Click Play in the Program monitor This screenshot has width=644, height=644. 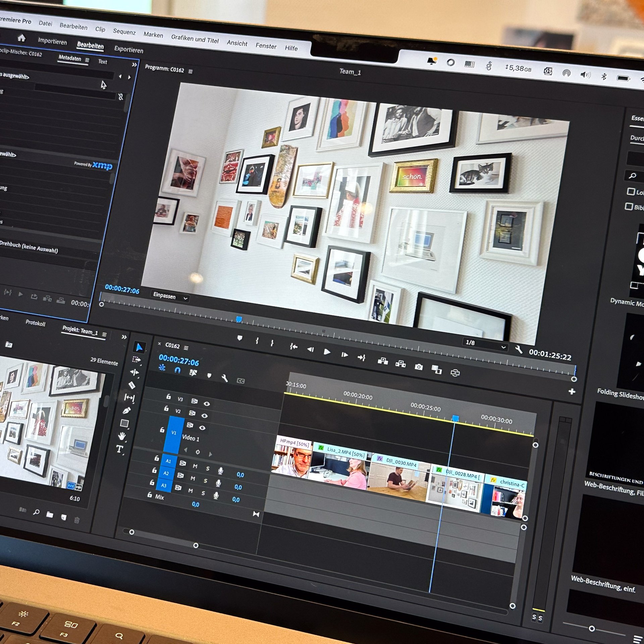click(x=327, y=352)
